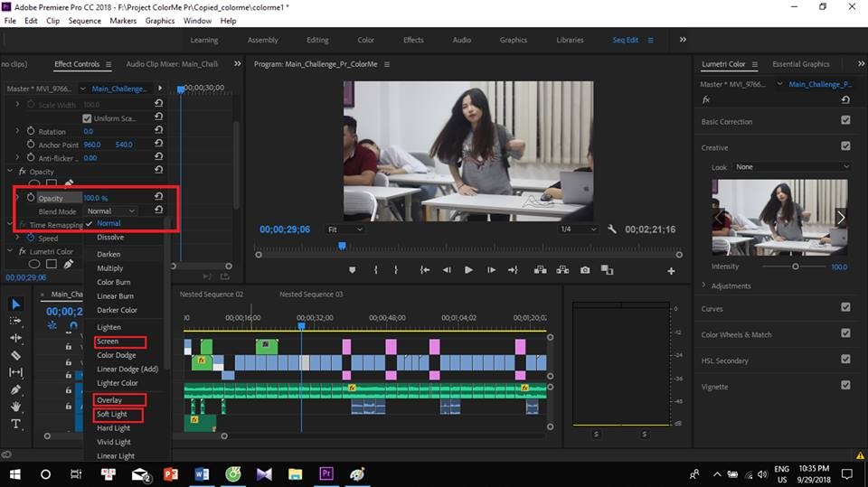Select the Razor tool

(x=16, y=355)
